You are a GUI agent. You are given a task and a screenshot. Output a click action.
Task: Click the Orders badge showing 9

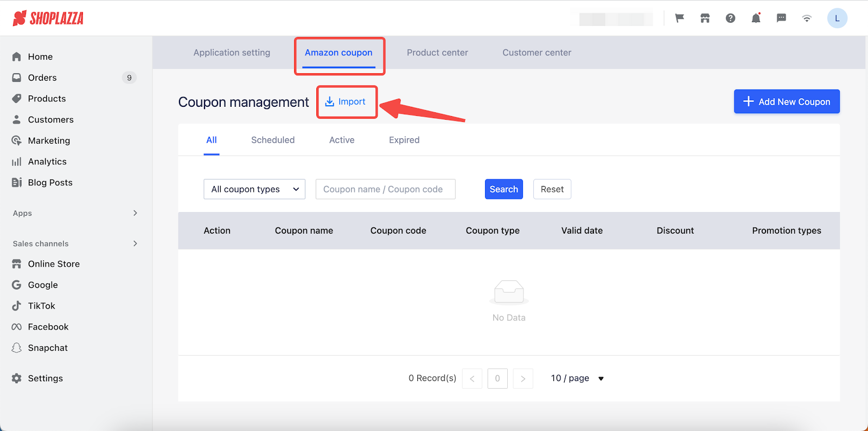pos(129,78)
